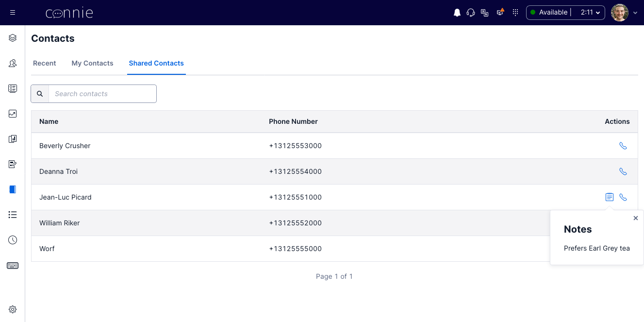
Task: Expand the chevron beside the profile avatar
Action: point(635,13)
